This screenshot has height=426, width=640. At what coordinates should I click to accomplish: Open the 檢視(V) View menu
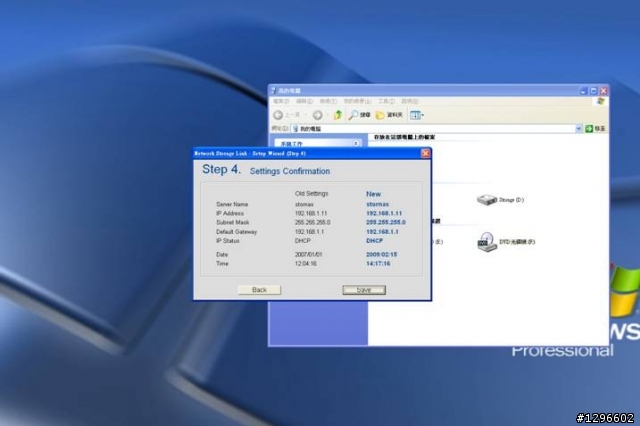328,101
